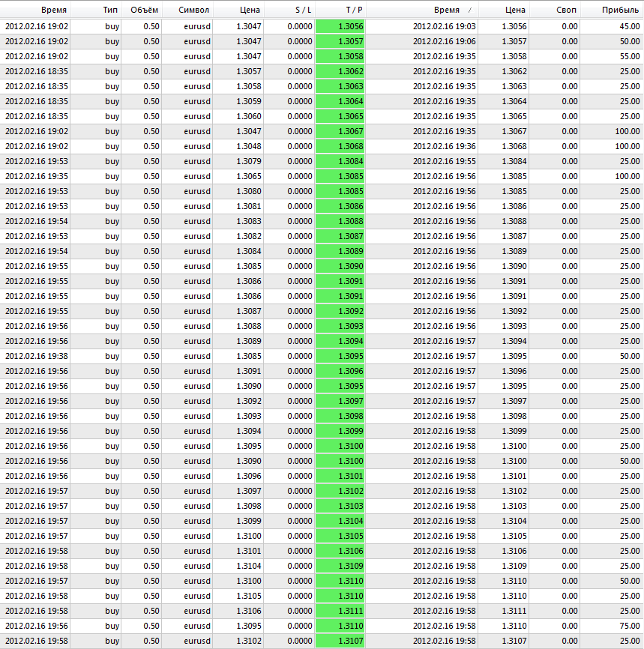Click the green T/P cell 1.3084
Image resolution: width=644 pixels, height=649 pixels.
coord(340,161)
